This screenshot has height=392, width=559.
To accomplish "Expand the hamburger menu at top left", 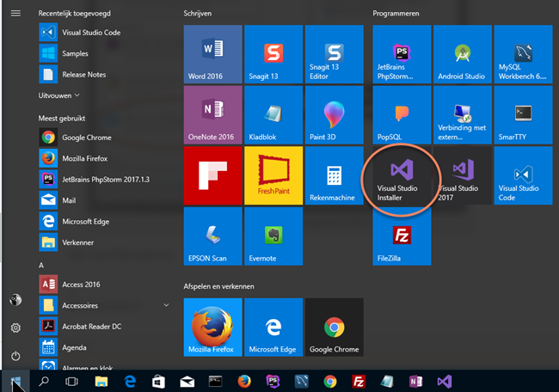I will point(15,14).
